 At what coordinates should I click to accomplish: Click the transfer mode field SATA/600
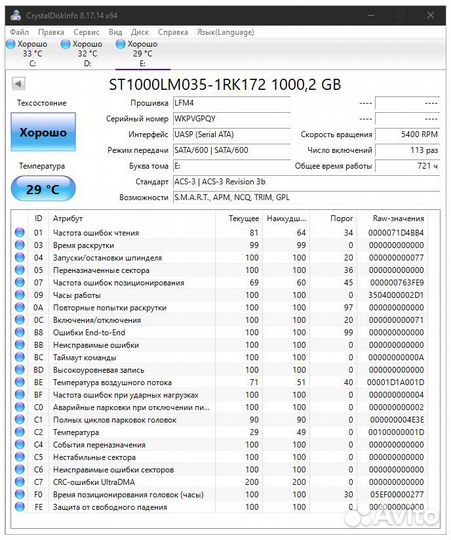tap(231, 150)
